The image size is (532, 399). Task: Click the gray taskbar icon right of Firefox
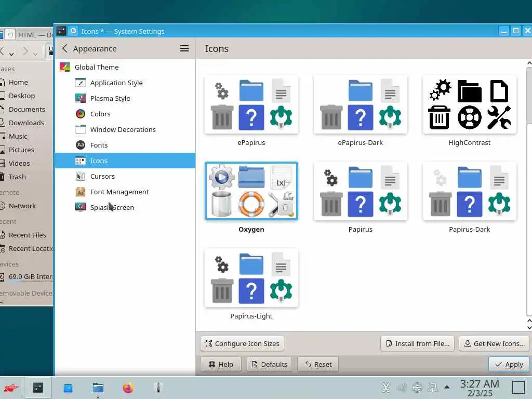[158, 388]
